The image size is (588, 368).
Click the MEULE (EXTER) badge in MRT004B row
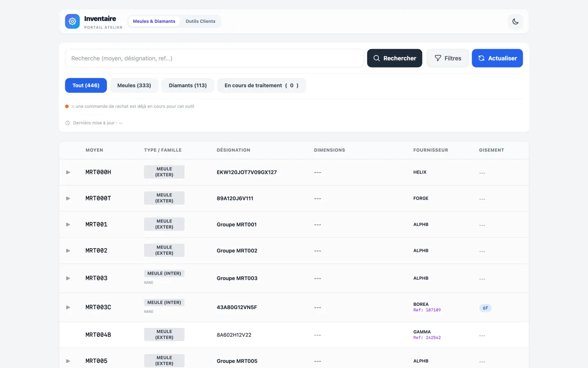(x=164, y=334)
